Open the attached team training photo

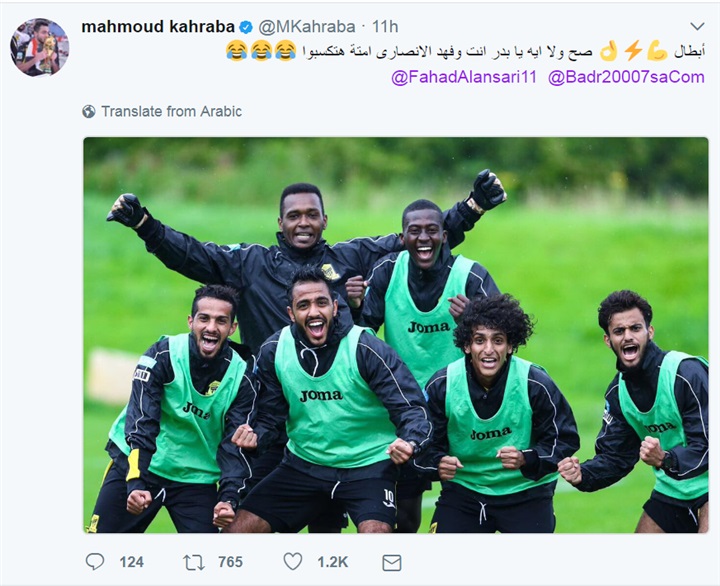click(396, 335)
